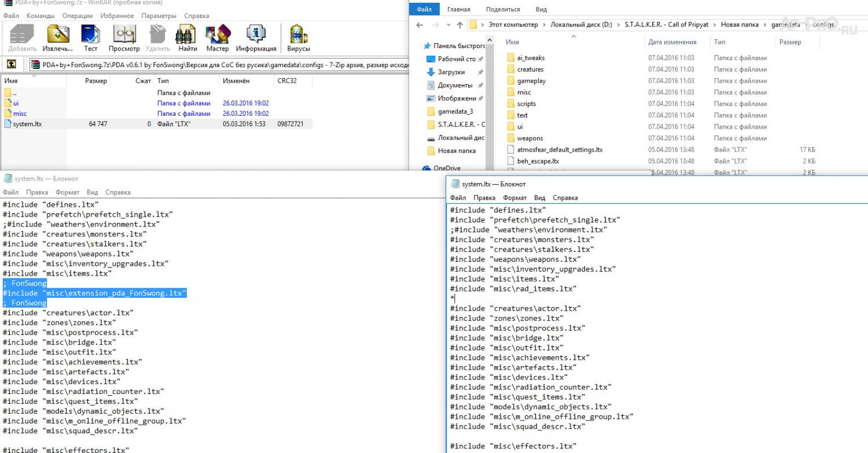Sort WinRAR list by Имя column

[x=34, y=81]
